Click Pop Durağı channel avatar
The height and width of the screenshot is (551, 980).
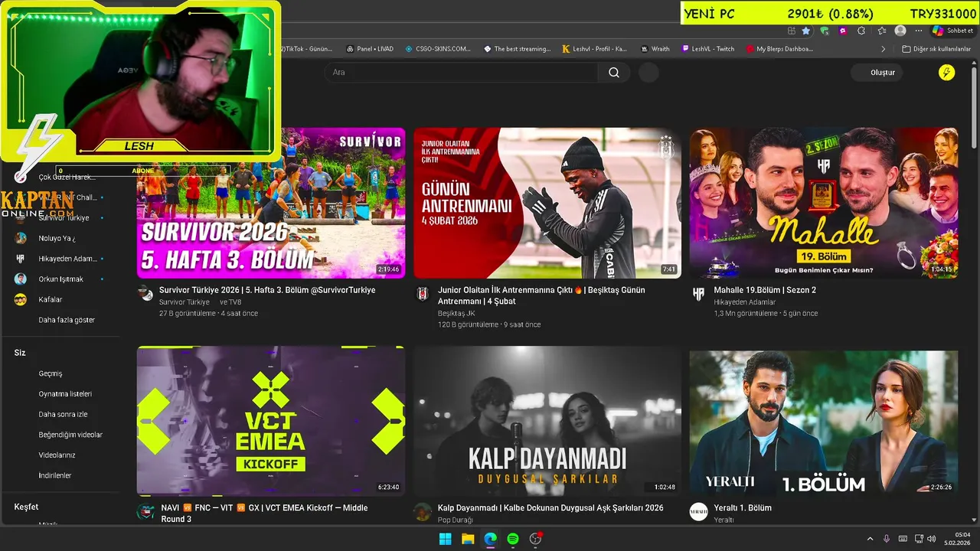coord(423,512)
